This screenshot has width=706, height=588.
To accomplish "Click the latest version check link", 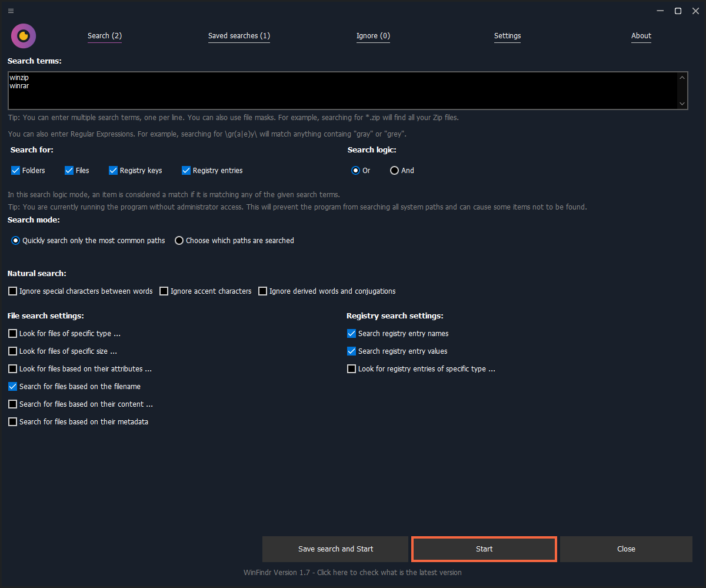I will click(352, 572).
